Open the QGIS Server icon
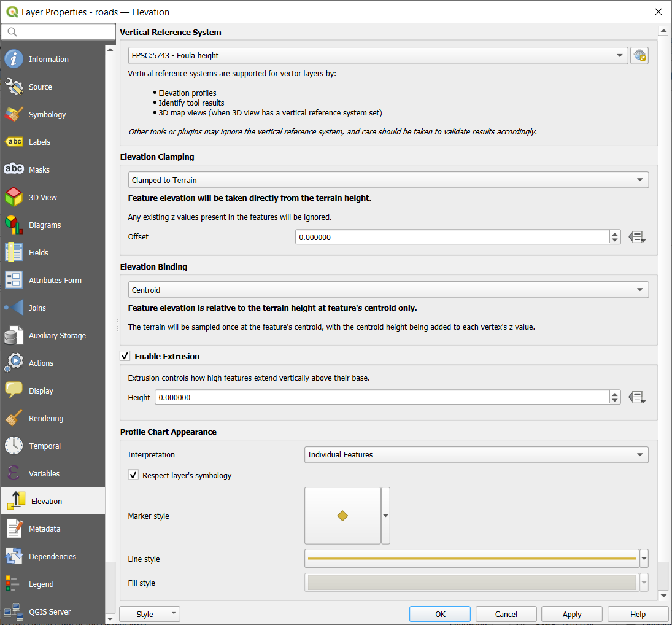The width and height of the screenshot is (672, 625). [14, 611]
